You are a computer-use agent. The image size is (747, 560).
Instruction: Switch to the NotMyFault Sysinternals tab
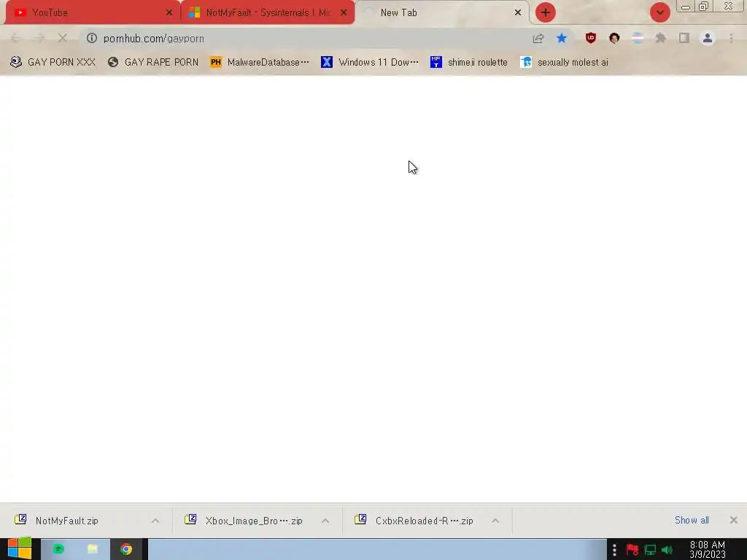point(268,12)
